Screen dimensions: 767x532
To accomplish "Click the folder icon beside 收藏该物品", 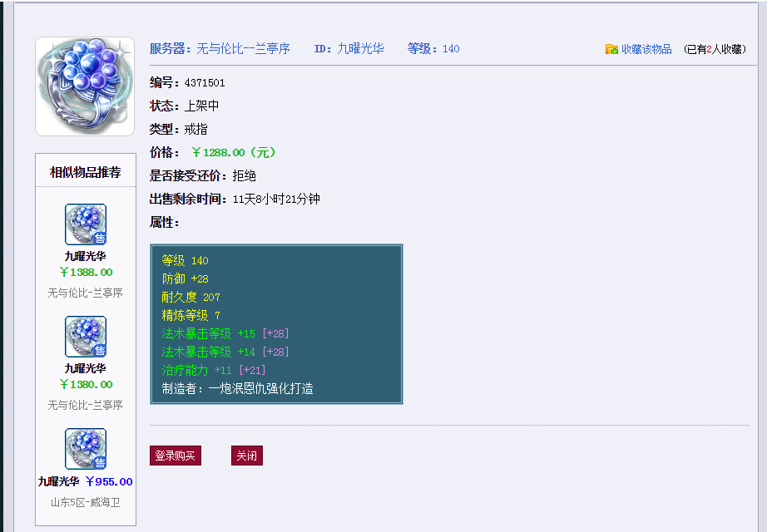I will pyautogui.click(x=611, y=49).
